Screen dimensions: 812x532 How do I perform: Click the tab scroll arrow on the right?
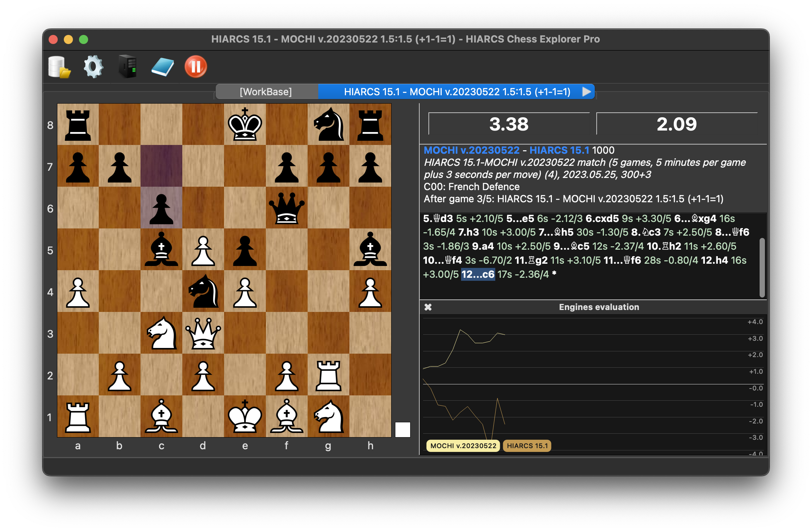[587, 92]
